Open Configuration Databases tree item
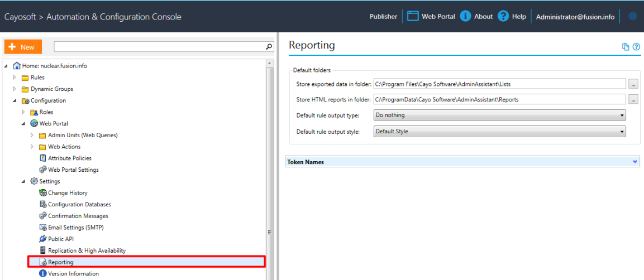The height and width of the screenshot is (280, 644). (x=80, y=204)
